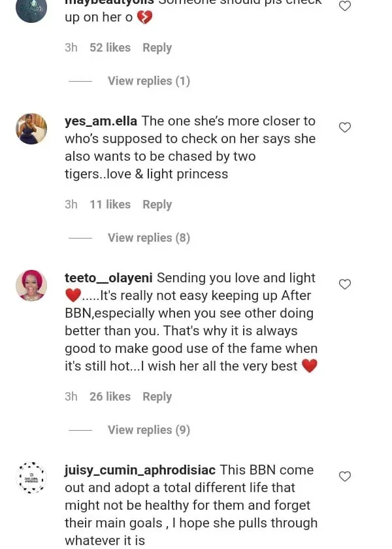Open the top commenter's avatar

click(x=31, y=9)
